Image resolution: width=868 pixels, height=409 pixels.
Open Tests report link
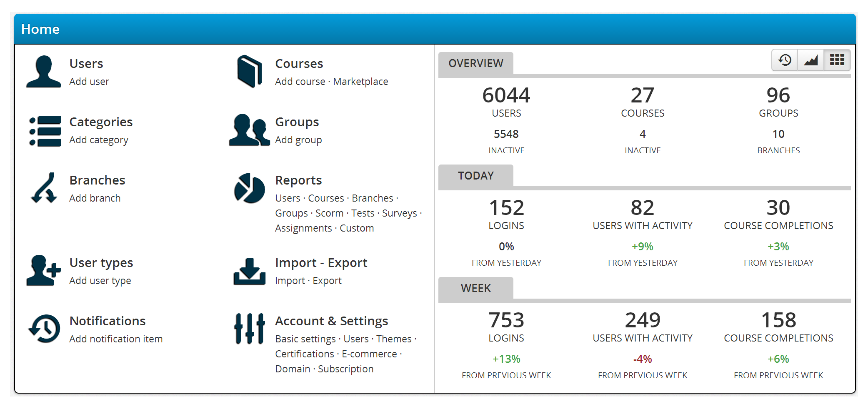pos(363,213)
